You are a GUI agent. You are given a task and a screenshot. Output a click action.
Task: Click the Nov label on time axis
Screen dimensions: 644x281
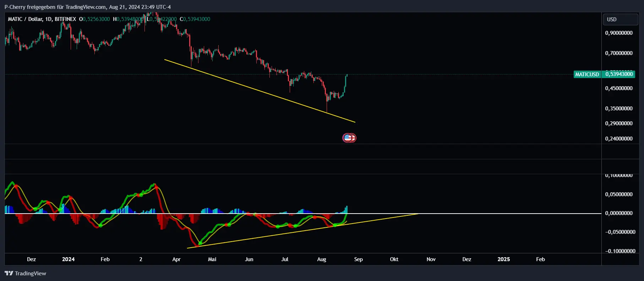click(x=431, y=259)
